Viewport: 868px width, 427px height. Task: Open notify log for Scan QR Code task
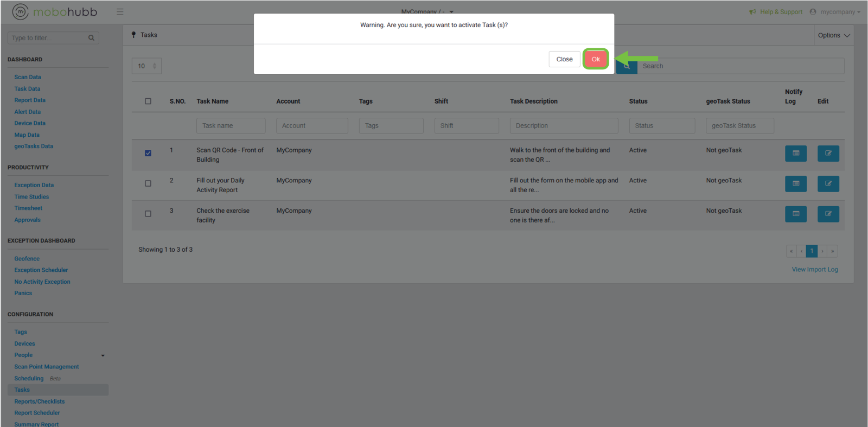click(795, 154)
